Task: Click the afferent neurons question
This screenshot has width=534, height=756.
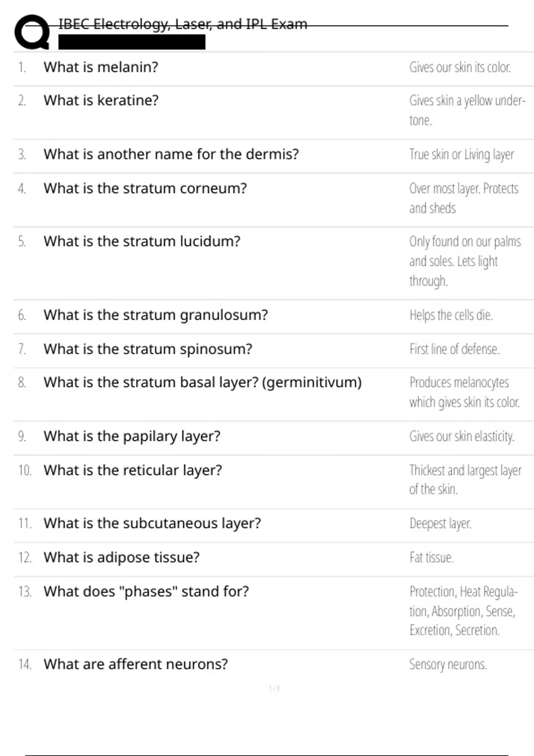Action: click(135, 664)
